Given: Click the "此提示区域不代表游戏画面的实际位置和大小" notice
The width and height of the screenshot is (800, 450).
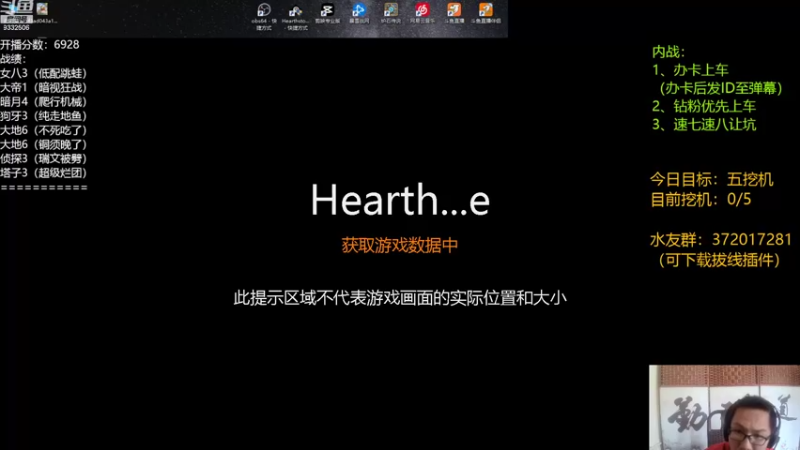Looking at the screenshot, I should coord(400,298).
